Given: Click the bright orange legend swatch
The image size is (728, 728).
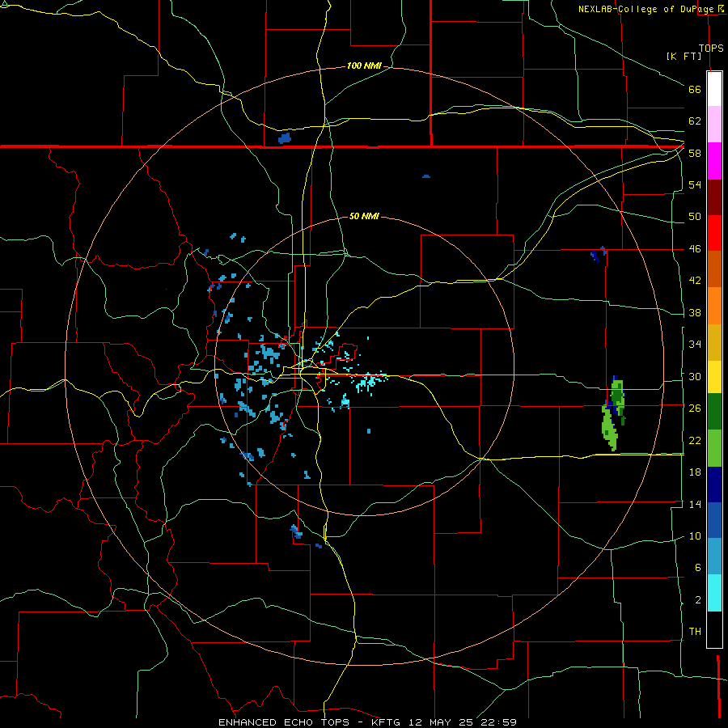Looking at the screenshot, I should coord(714,306).
